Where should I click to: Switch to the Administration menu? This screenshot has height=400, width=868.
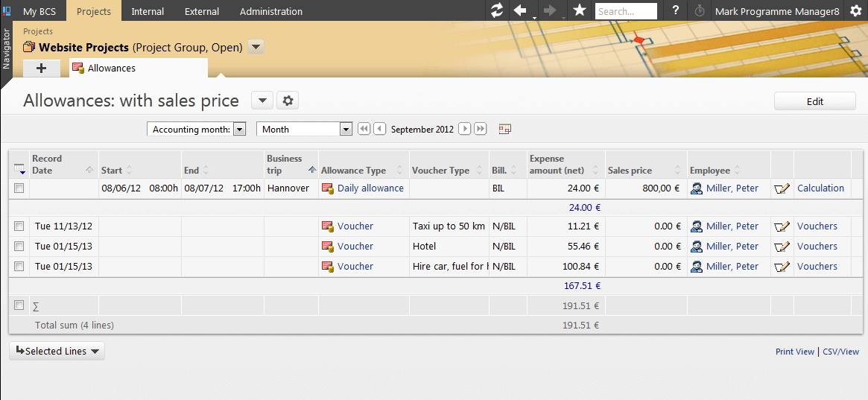click(x=270, y=11)
